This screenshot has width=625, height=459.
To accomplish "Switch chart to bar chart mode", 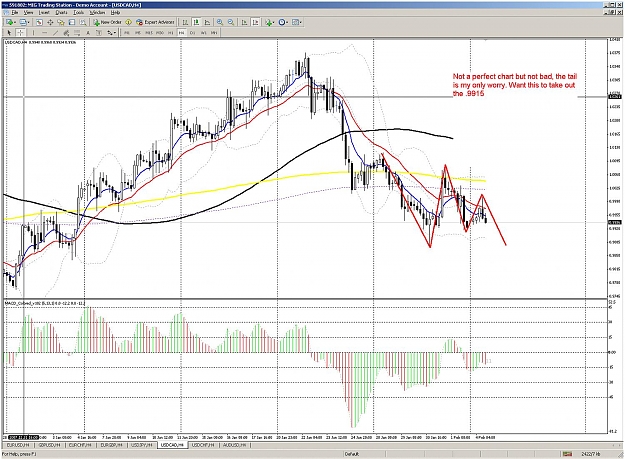I will pyautogui.click(x=185, y=22).
